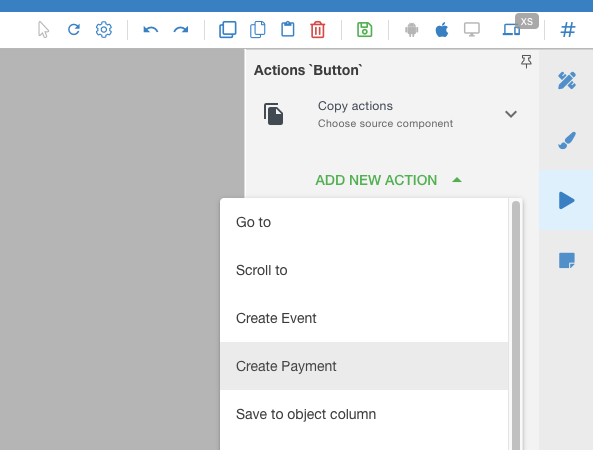The width and height of the screenshot is (593, 450).
Task: Select the cursor pointer tool
Action: click(43, 29)
